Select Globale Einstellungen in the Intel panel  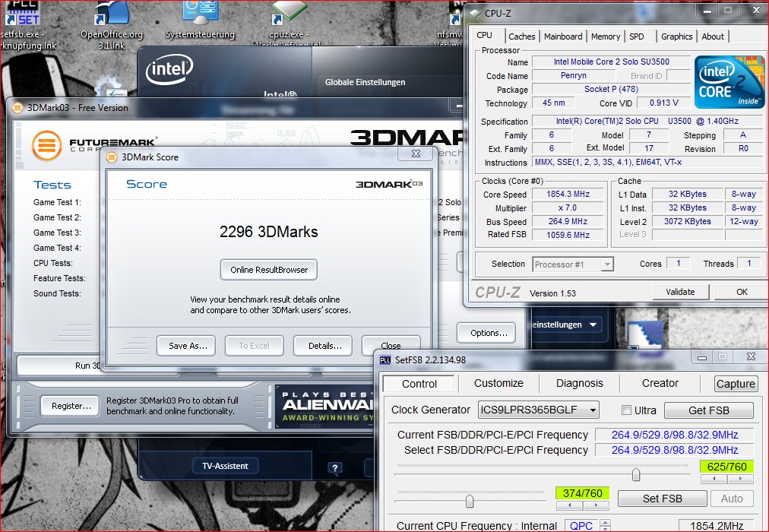coord(365,82)
